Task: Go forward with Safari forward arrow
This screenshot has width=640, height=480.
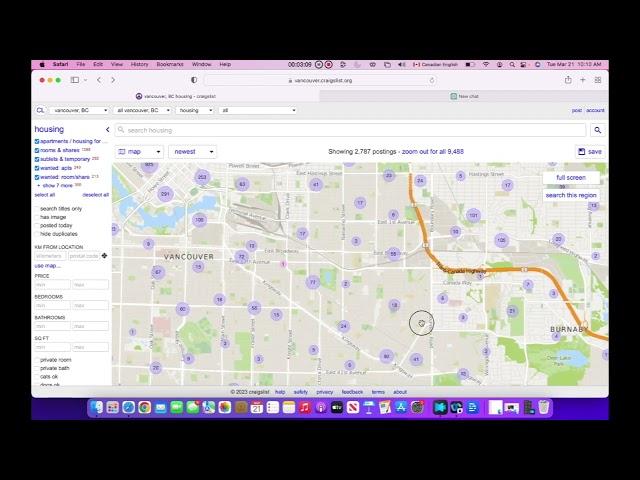Action: tap(113, 80)
